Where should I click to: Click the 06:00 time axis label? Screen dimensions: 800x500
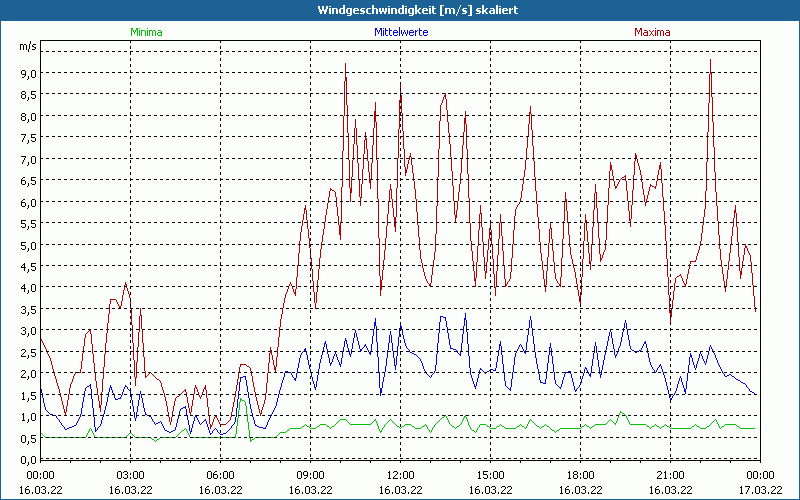[x=220, y=476]
